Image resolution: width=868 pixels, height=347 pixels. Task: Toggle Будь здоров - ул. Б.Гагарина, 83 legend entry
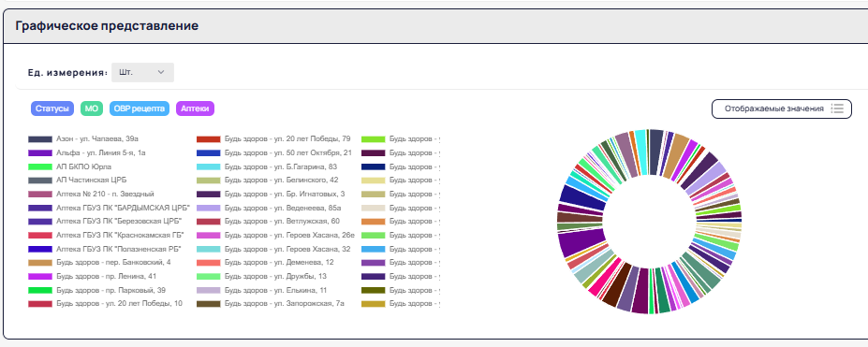(268, 166)
